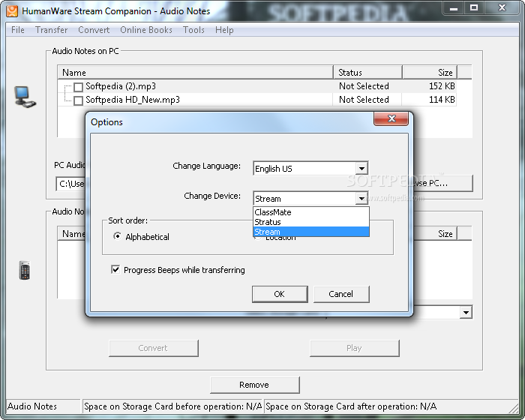
Task: Click Not Selected status of Softpedia HD_New.mp3
Action: click(364, 100)
